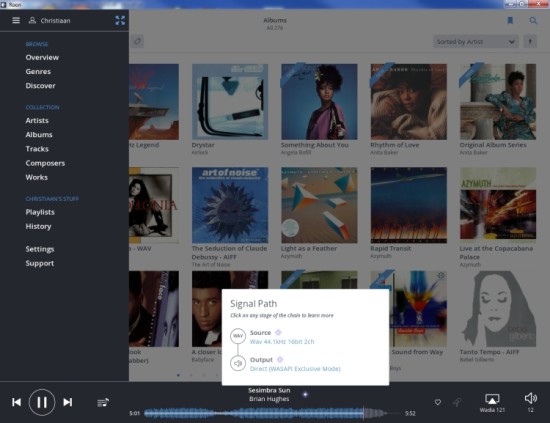Click the Rapid Transit album title
Screen dimensions: 550x423
click(x=390, y=248)
